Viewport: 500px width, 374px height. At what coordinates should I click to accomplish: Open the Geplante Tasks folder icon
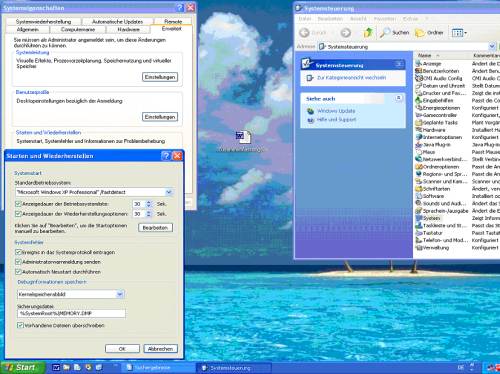[419, 122]
